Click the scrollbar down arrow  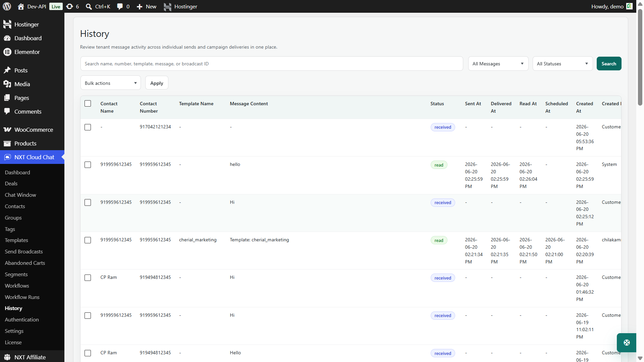[x=640, y=358]
